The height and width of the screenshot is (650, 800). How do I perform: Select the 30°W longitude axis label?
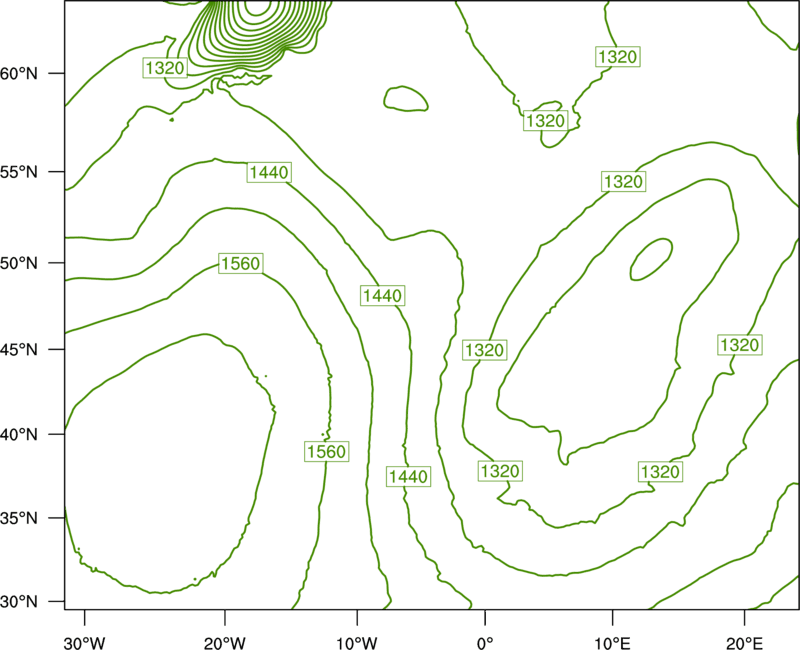coord(85,643)
